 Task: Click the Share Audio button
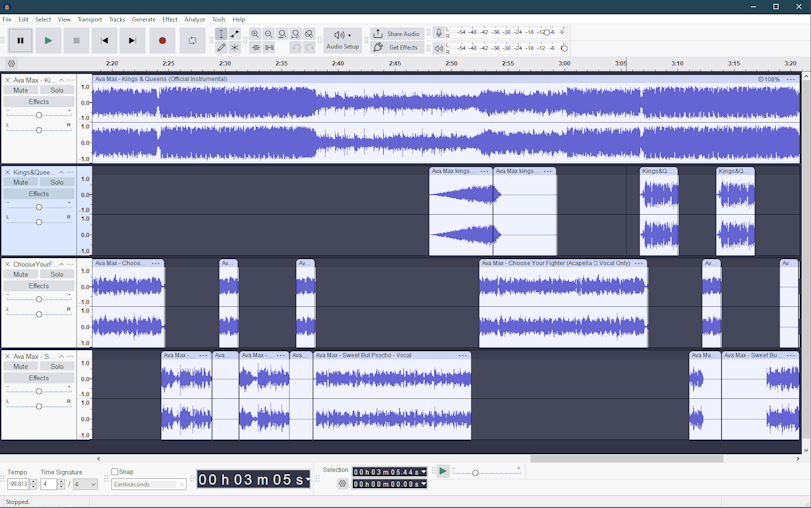[x=397, y=34]
